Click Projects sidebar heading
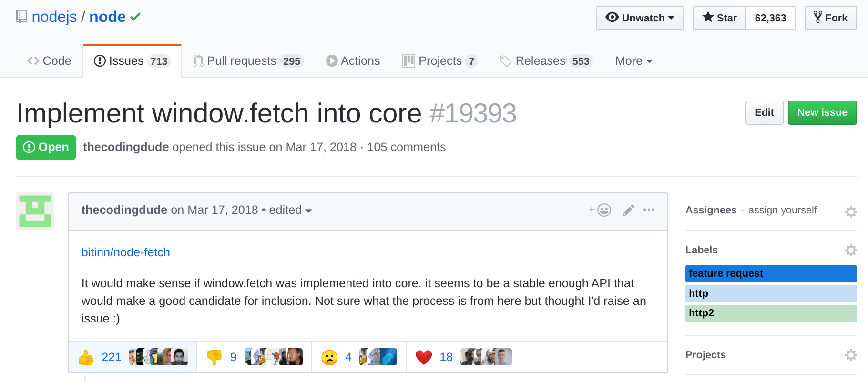 click(x=705, y=355)
